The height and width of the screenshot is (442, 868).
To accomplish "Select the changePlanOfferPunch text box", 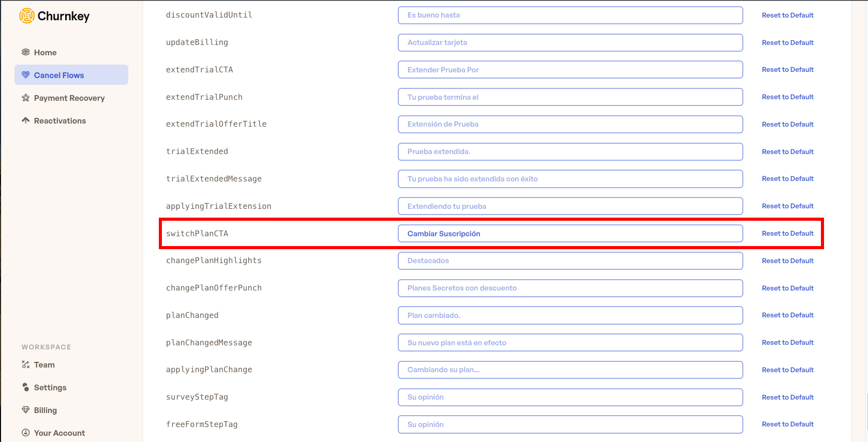I will [x=570, y=288].
